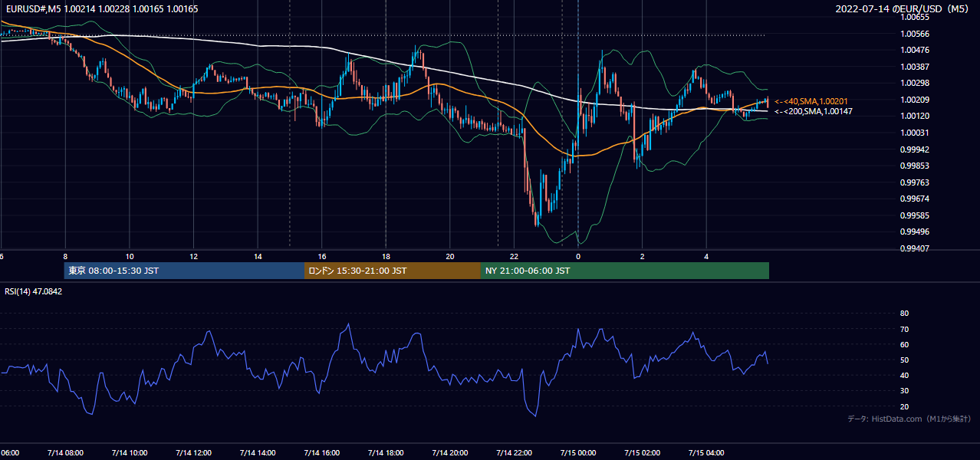980x460 pixels.
Task: Click price axis label 1.00655
Action: tap(914, 17)
